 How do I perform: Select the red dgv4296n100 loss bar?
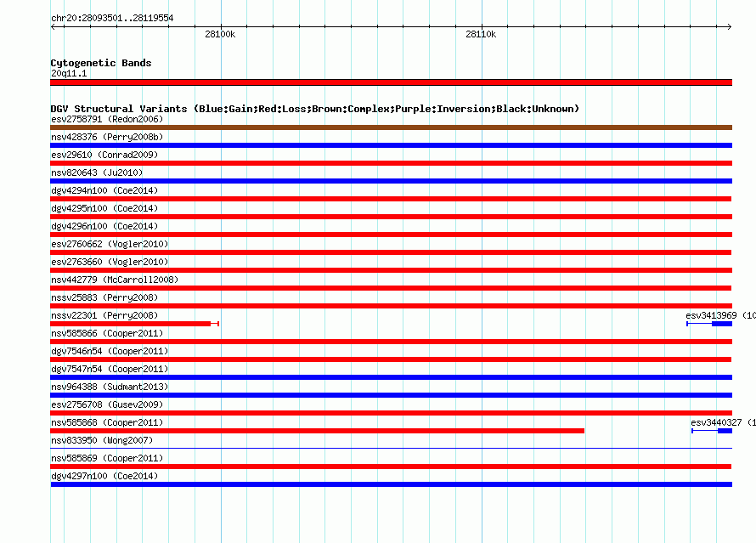(391, 235)
